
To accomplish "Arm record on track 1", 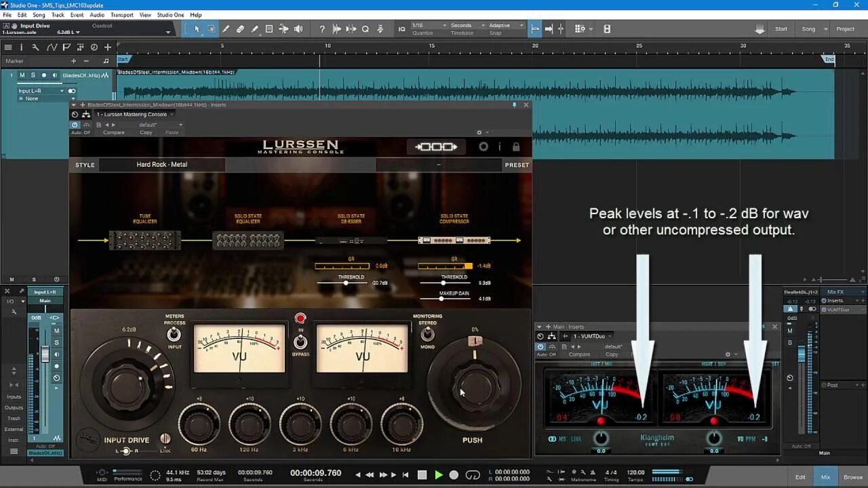I will point(44,75).
